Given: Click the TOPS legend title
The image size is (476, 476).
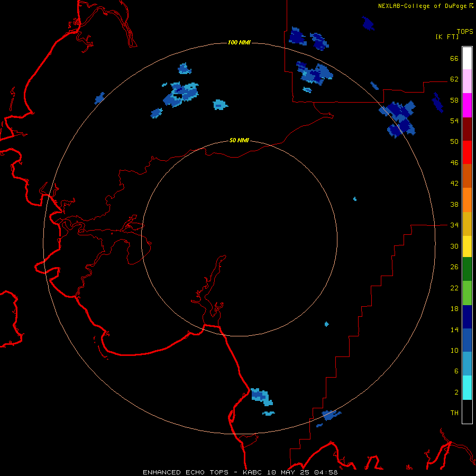Looking at the screenshot, I should 465,32.
